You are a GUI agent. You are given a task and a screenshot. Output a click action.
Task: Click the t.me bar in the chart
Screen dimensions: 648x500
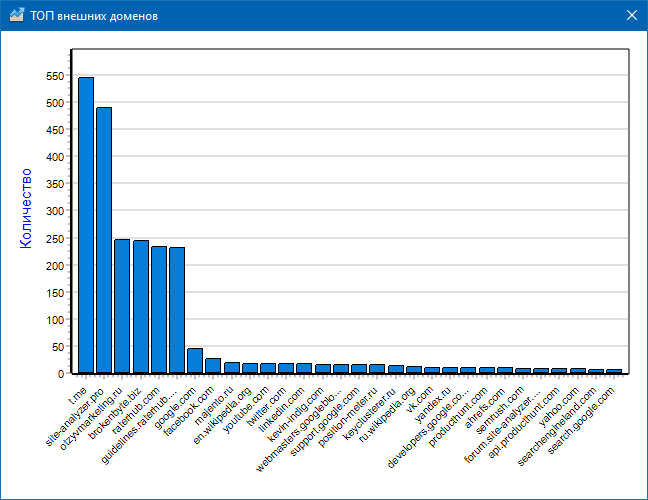pos(86,225)
